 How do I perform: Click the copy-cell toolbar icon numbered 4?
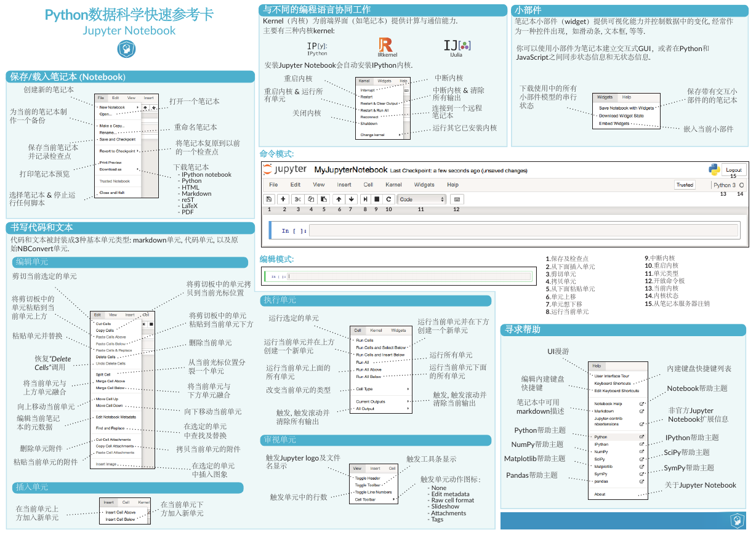(311, 199)
